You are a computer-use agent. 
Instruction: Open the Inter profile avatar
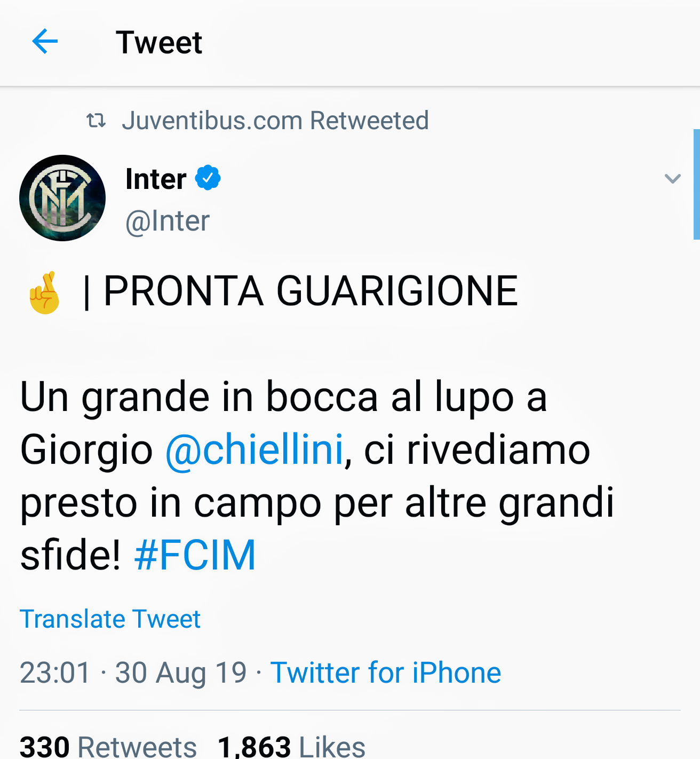tap(62, 198)
